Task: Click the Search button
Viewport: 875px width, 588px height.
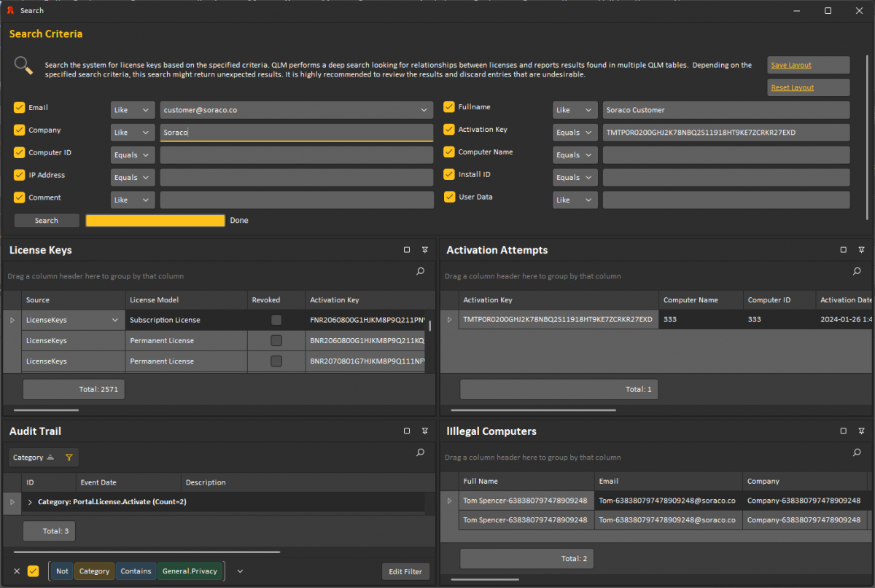Action: click(x=46, y=220)
